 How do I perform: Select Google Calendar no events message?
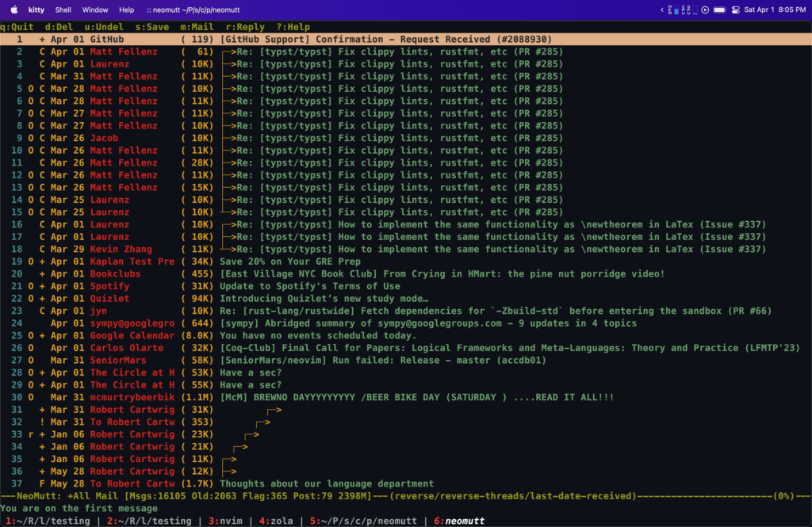click(x=406, y=335)
